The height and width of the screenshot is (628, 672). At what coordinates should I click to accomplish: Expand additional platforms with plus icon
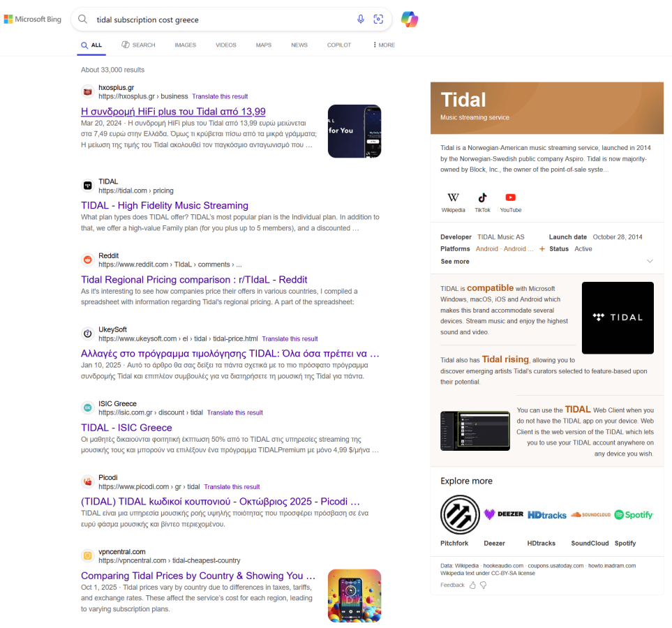click(x=542, y=249)
